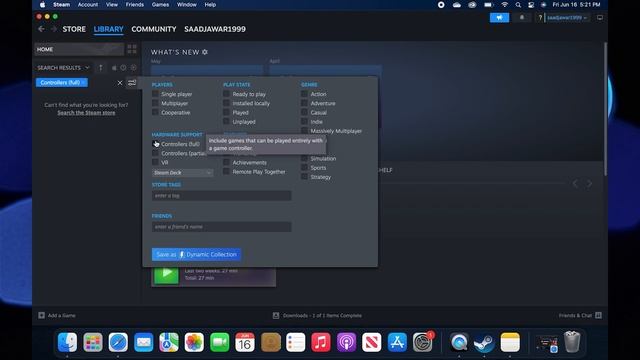Open the announcements megaphone icon
The height and width of the screenshot is (360, 640).
tap(499, 18)
